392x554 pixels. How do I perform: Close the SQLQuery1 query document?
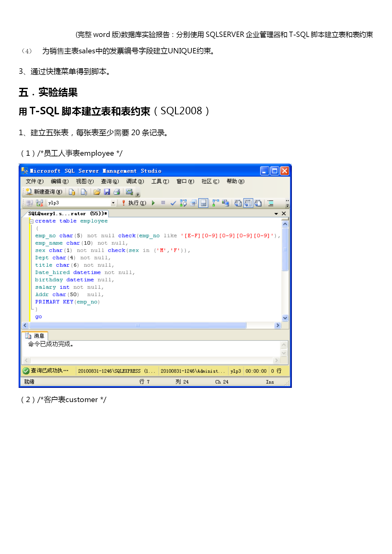[x=284, y=214]
